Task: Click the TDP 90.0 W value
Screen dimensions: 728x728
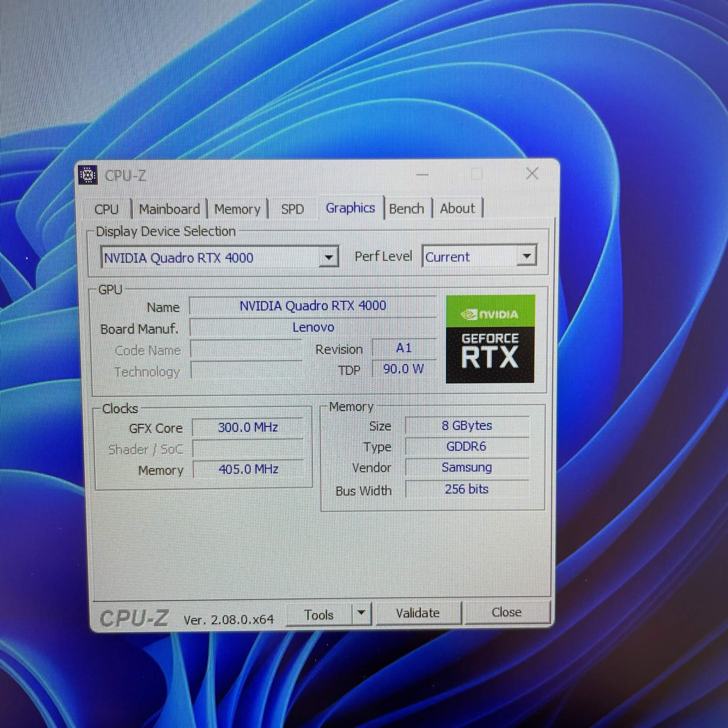Action: pyautogui.click(x=403, y=369)
